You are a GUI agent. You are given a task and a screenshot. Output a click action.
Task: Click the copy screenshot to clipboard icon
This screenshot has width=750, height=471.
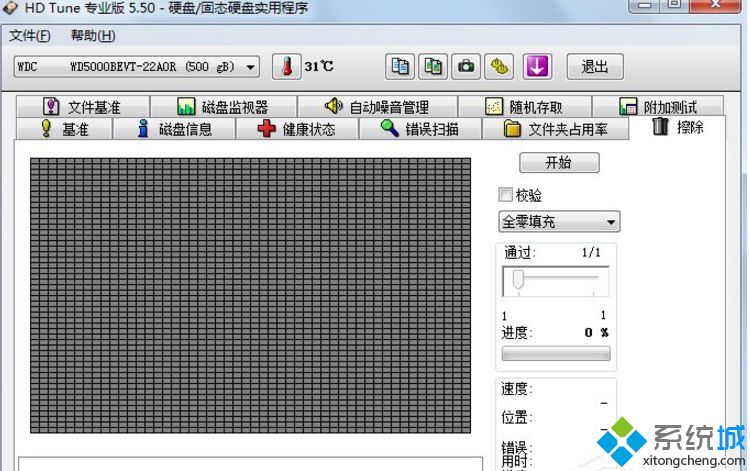[x=433, y=66]
